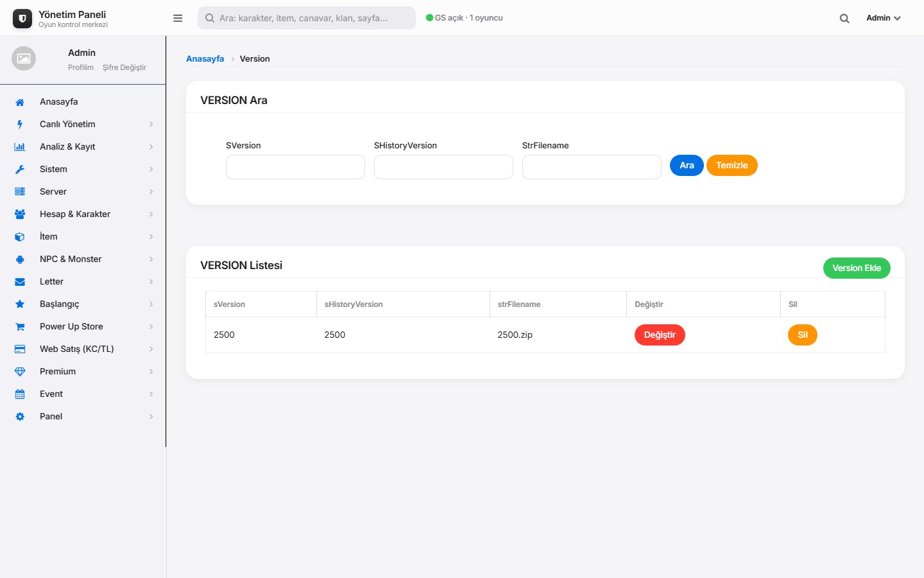Viewport: 924px width, 578px height.
Task: Click the Admin avatar image placeholder
Action: [24, 58]
